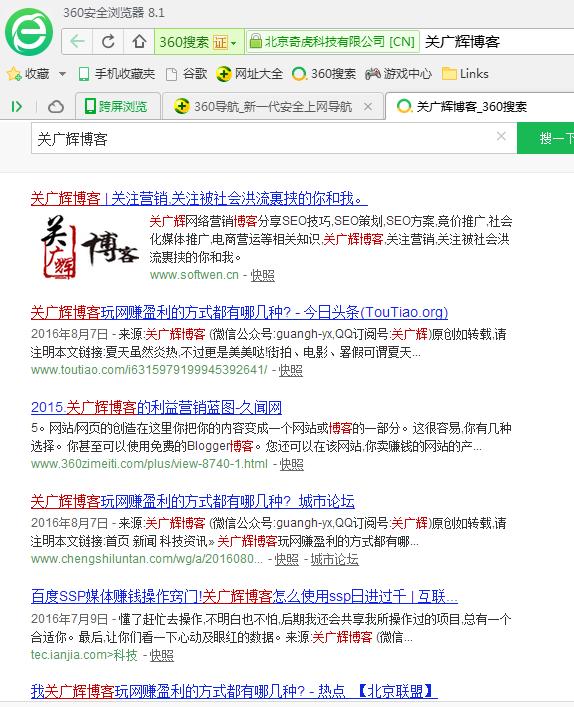Open 手机收藏夹 bookmark
Viewport: 574px width, 707px height.
[x=116, y=73]
